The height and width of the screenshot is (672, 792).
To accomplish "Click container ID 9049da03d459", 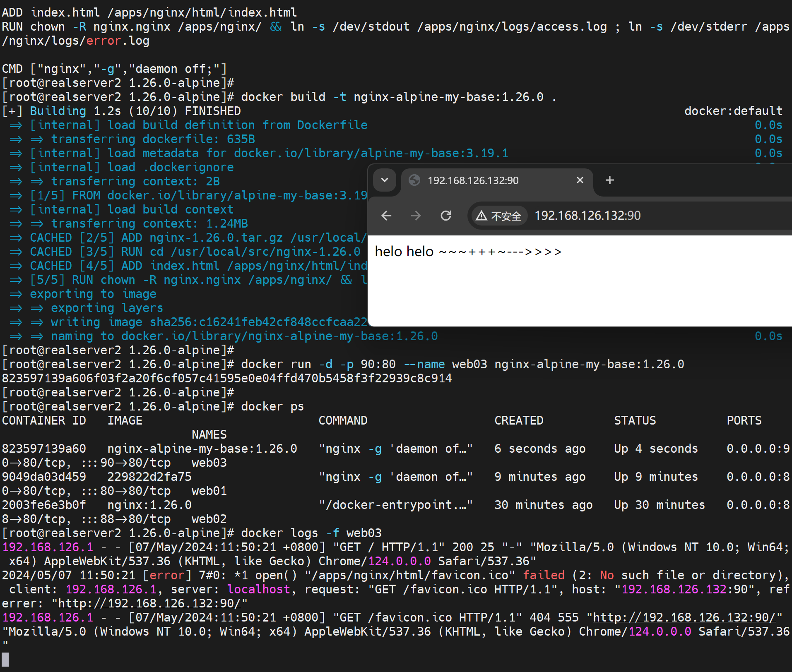I will click(x=44, y=477).
